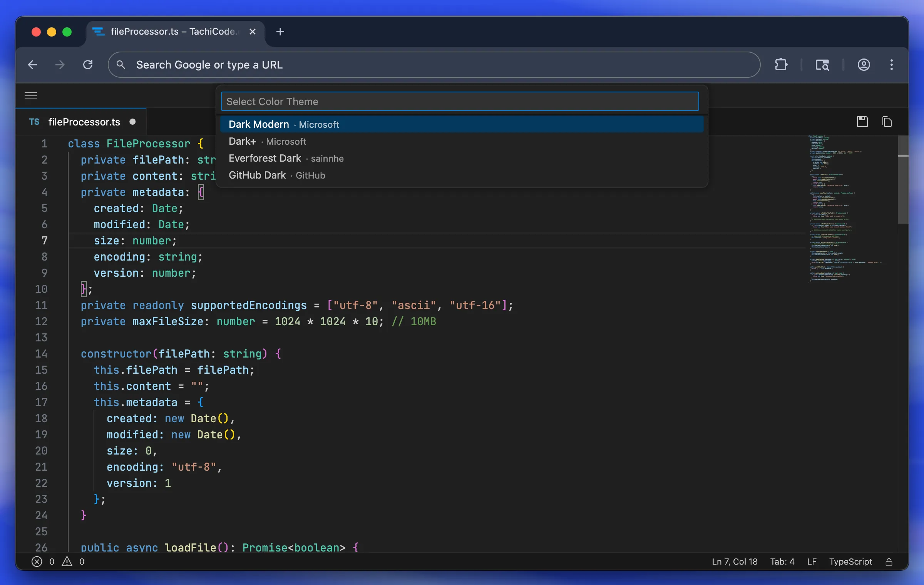Open the TypeScript language mode selector
Viewport: 924px width, 585px height.
[x=850, y=562]
